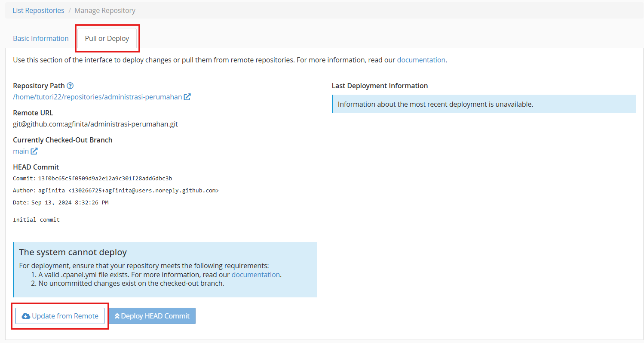Select the Pull or Deploy tab
The image size is (644, 343).
coord(107,38)
